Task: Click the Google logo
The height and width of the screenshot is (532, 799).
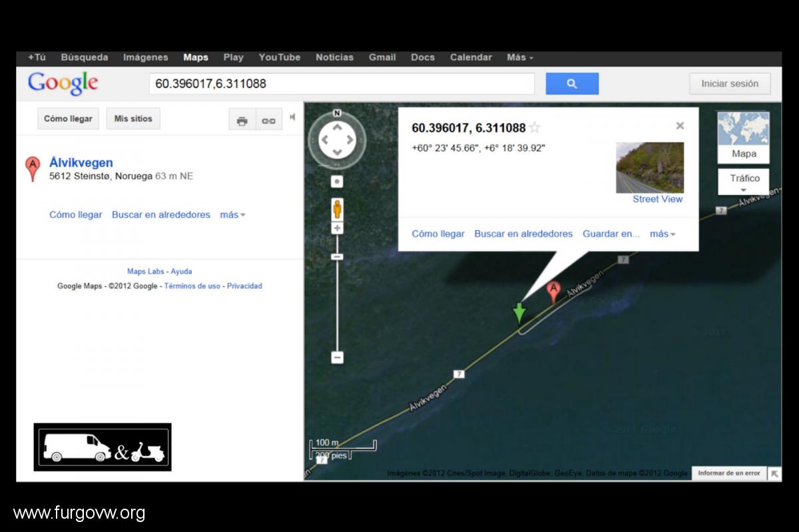Action: (x=63, y=84)
